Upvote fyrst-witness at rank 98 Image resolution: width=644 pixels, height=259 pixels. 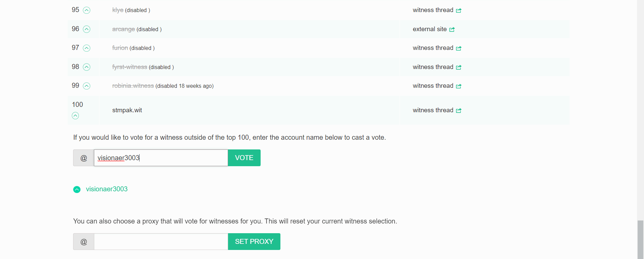click(x=87, y=67)
